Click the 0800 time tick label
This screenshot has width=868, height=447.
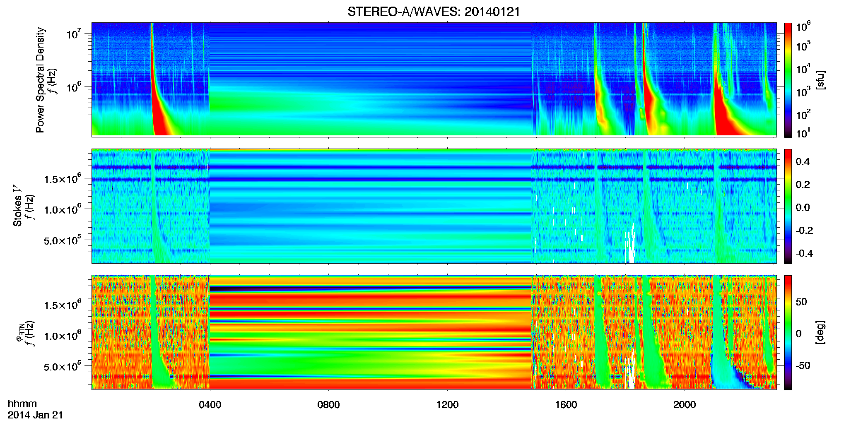click(x=328, y=405)
